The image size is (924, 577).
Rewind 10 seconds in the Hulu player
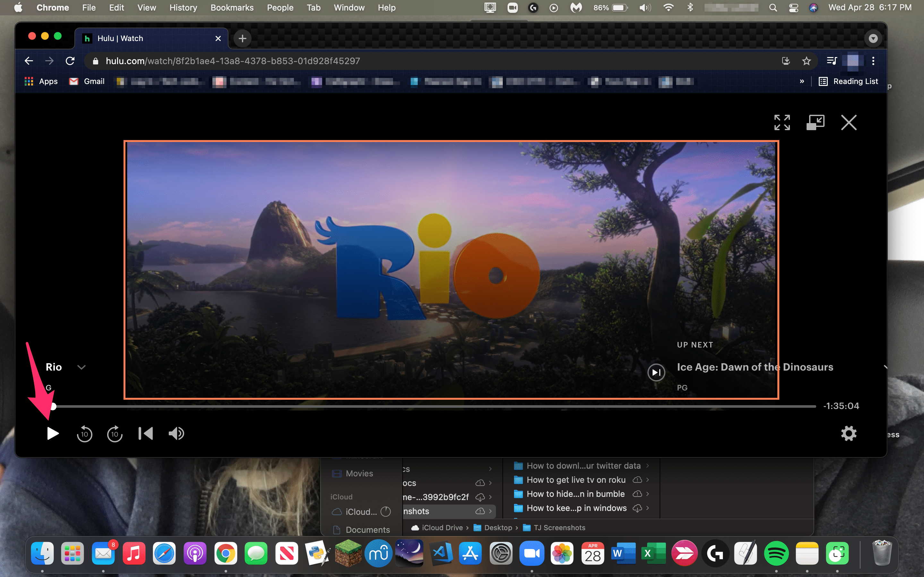[84, 433]
